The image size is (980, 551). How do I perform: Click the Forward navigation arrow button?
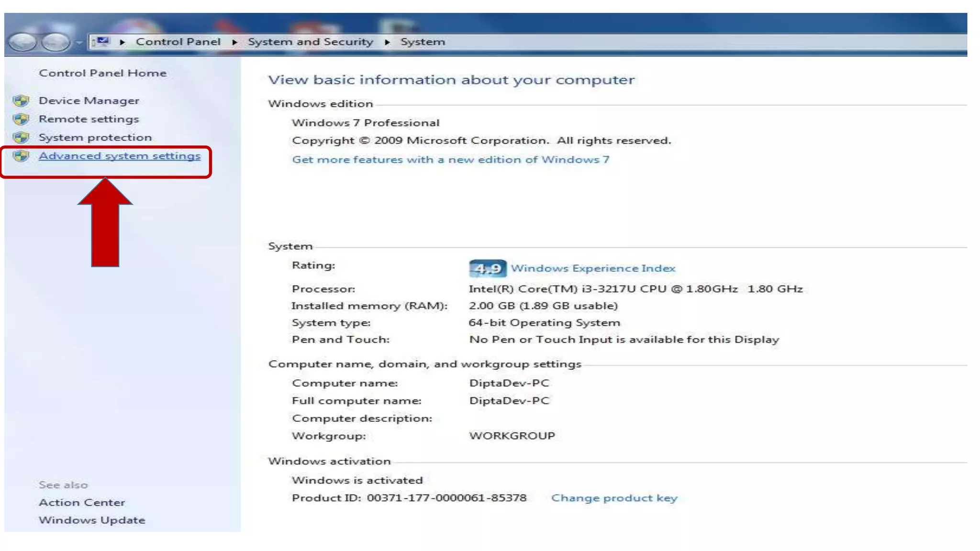[x=55, y=43]
